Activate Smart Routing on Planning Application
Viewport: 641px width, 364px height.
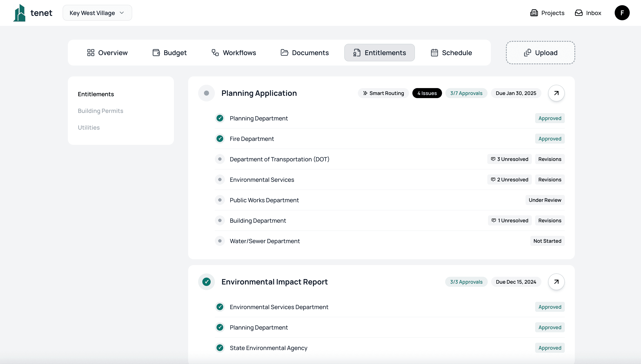383,93
